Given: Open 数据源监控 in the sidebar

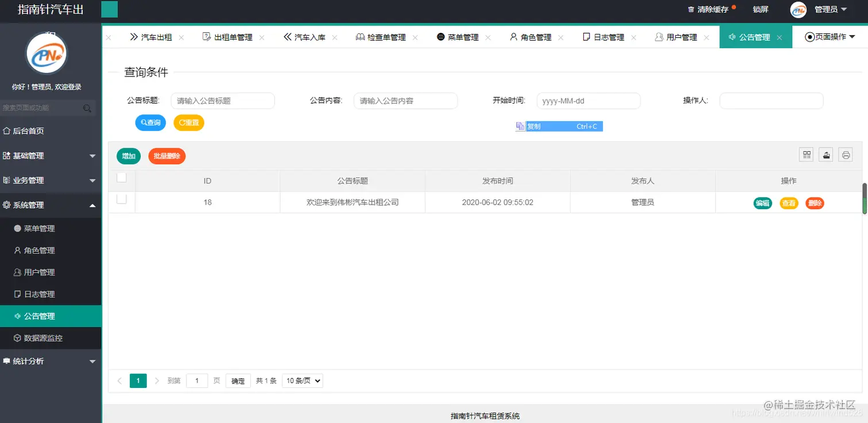Looking at the screenshot, I should [51, 338].
